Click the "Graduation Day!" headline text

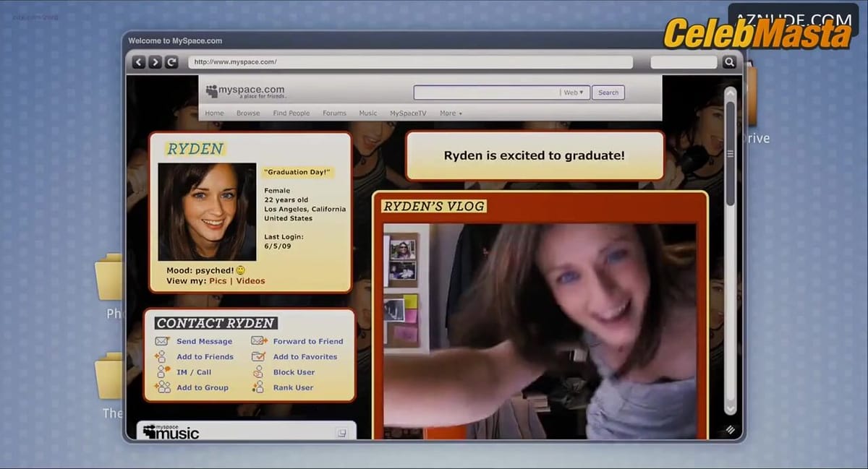(x=297, y=172)
